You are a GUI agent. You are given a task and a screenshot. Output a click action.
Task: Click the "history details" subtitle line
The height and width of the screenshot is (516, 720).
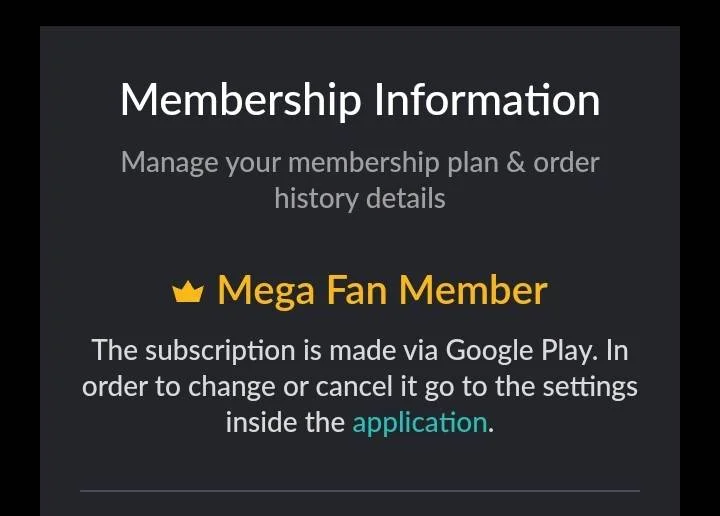360,199
